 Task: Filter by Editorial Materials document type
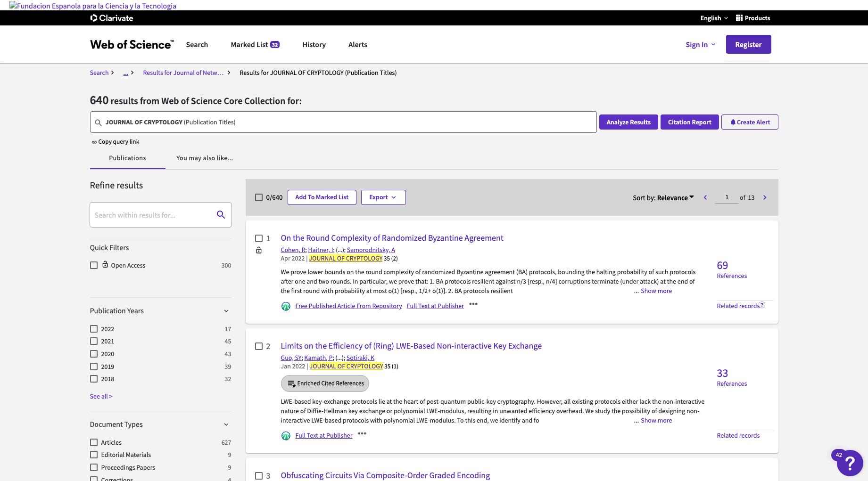tap(94, 455)
